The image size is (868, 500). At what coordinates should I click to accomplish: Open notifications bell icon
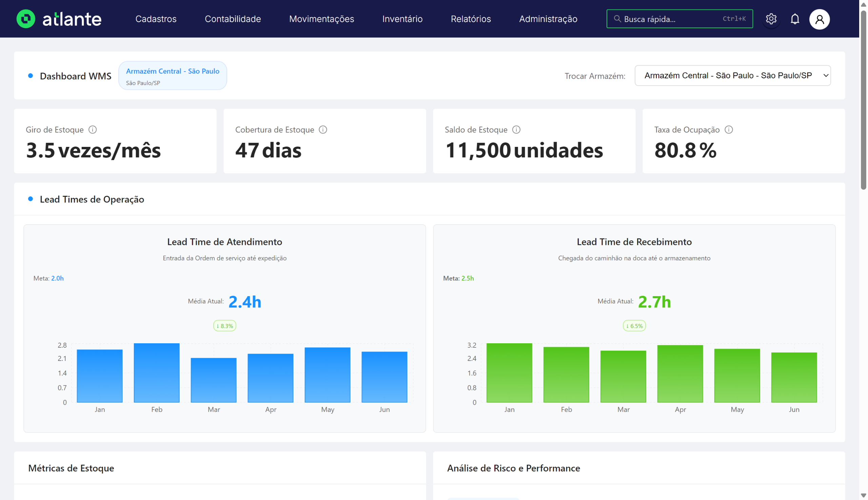pyautogui.click(x=794, y=19)
